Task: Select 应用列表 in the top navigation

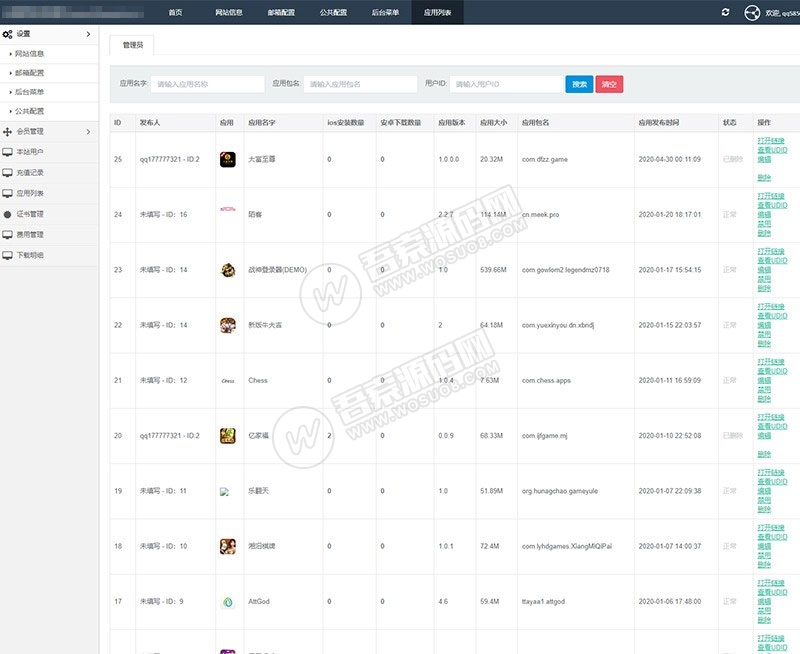Action: (x=437, y=12)
